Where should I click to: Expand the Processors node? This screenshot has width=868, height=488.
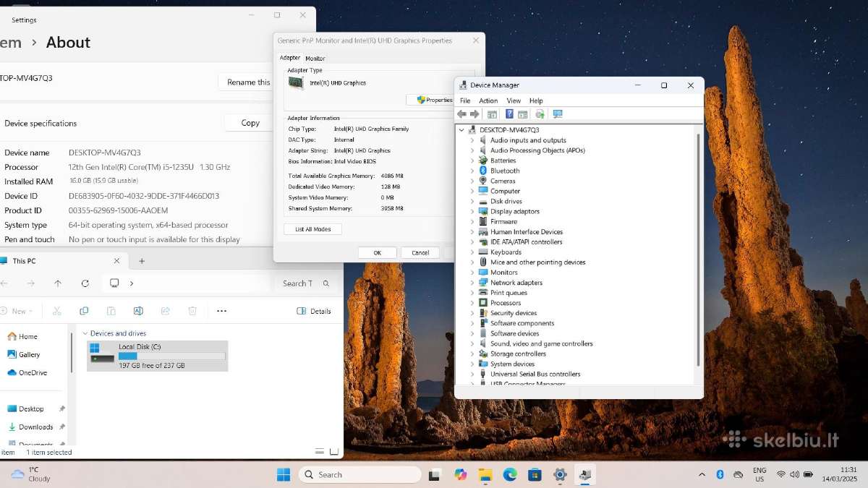coord(472,303)
